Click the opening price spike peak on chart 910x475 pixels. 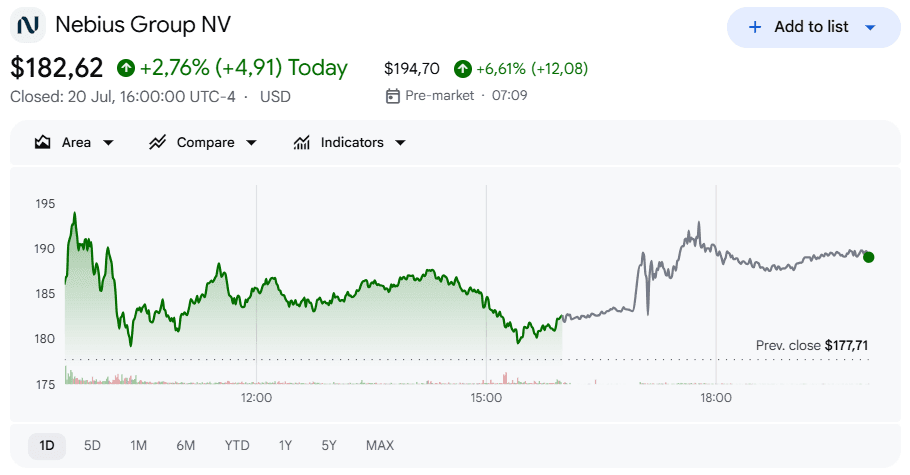tap(74, 214)
